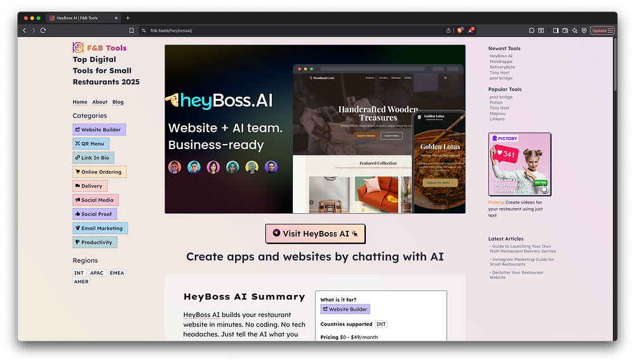
Task: Close the HeyBoss AI tab
Action: coord(116,18)
